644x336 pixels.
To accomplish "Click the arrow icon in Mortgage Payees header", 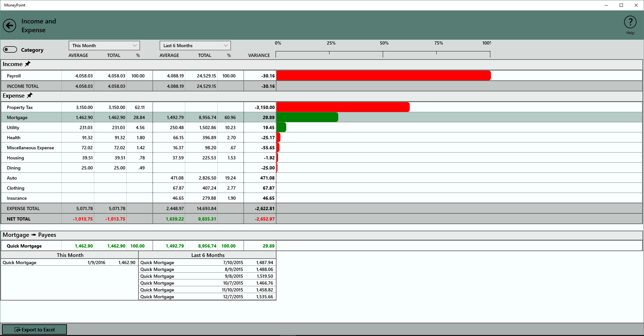I will (x=33, y=235).
